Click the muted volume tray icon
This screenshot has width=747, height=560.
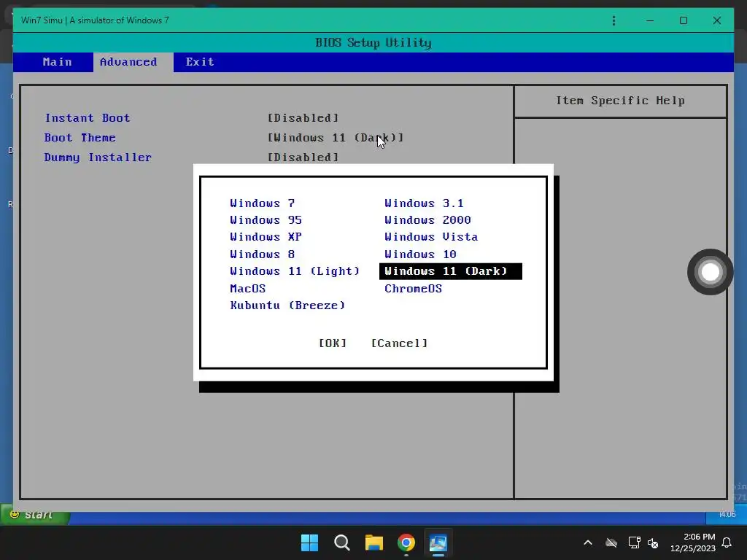(653, 542)
